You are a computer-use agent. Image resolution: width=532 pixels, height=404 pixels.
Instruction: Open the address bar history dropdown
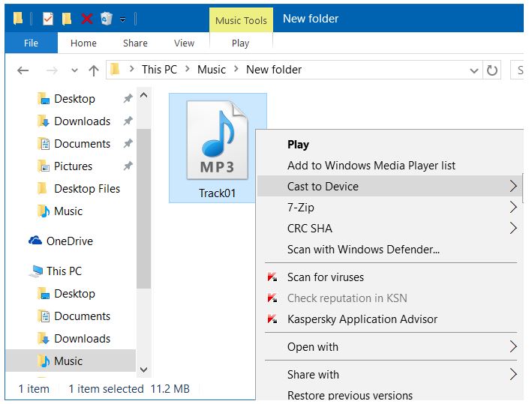pos(474,70)
